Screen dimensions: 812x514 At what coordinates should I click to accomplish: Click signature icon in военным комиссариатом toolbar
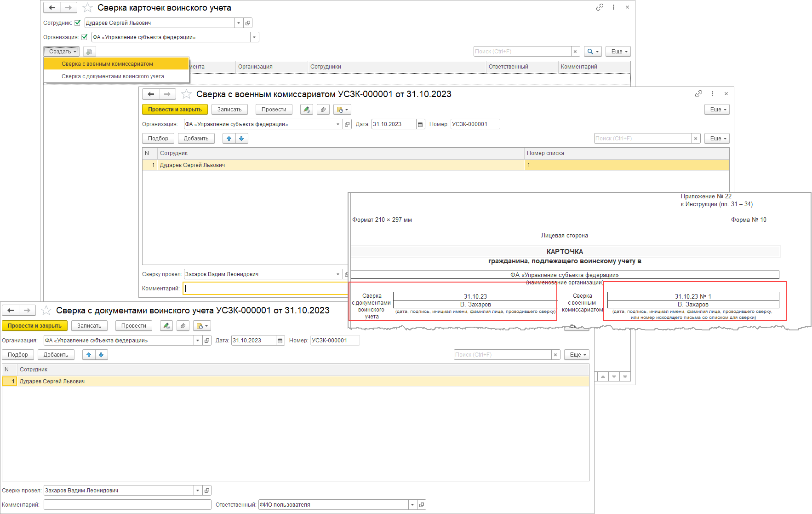tap(306, 110)
